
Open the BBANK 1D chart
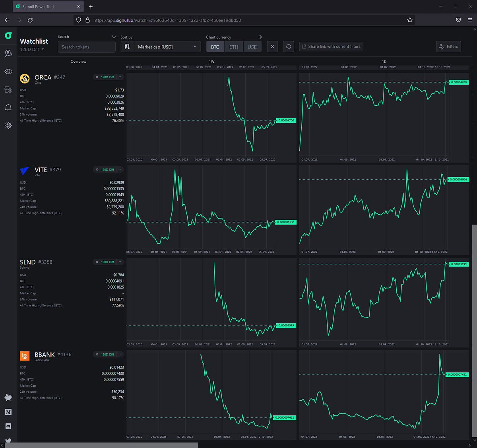[384, 395]
